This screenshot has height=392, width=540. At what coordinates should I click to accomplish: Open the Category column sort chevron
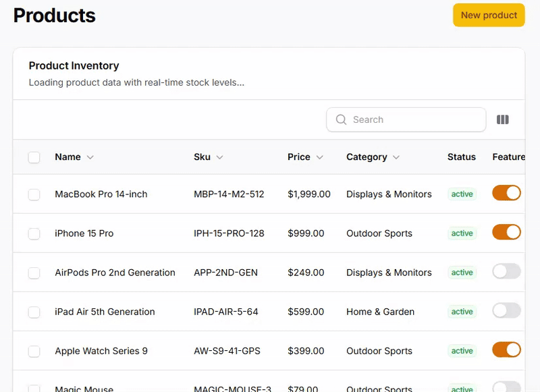(x=396, y=157)
